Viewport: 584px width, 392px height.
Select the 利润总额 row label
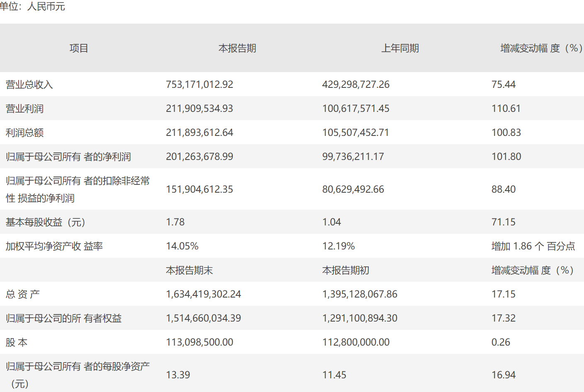point(24,133)
